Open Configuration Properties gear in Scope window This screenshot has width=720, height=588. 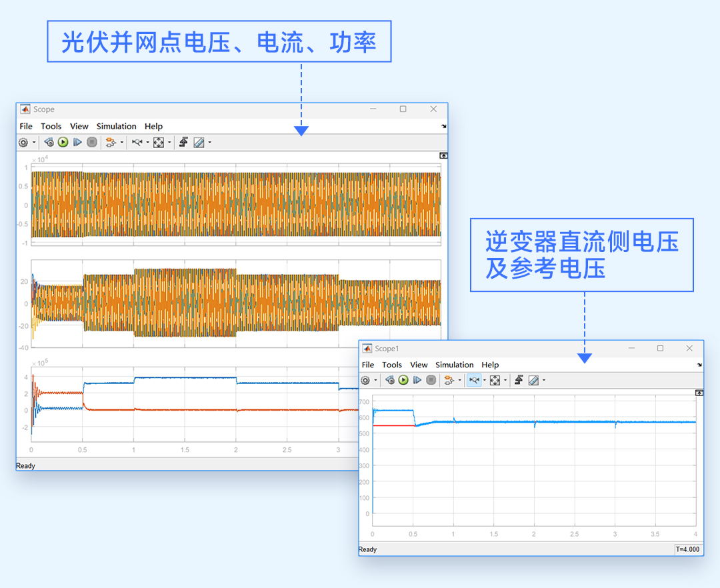[23, 143]
